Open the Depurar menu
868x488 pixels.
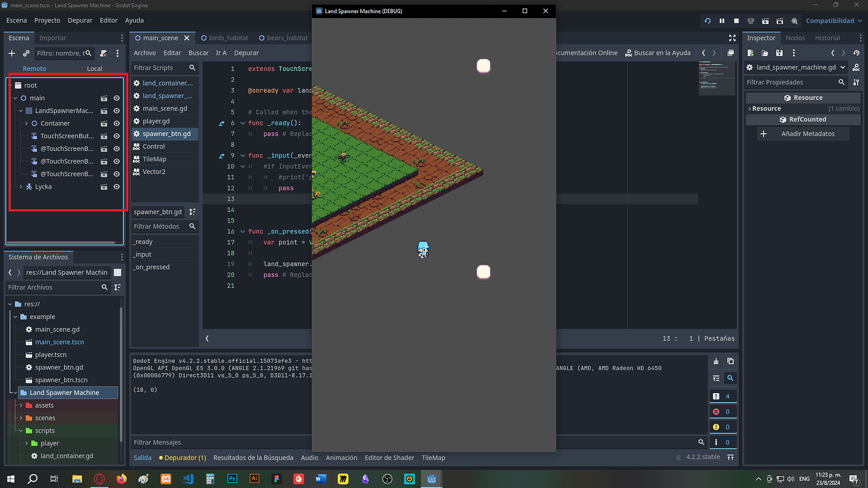(80, 20)
